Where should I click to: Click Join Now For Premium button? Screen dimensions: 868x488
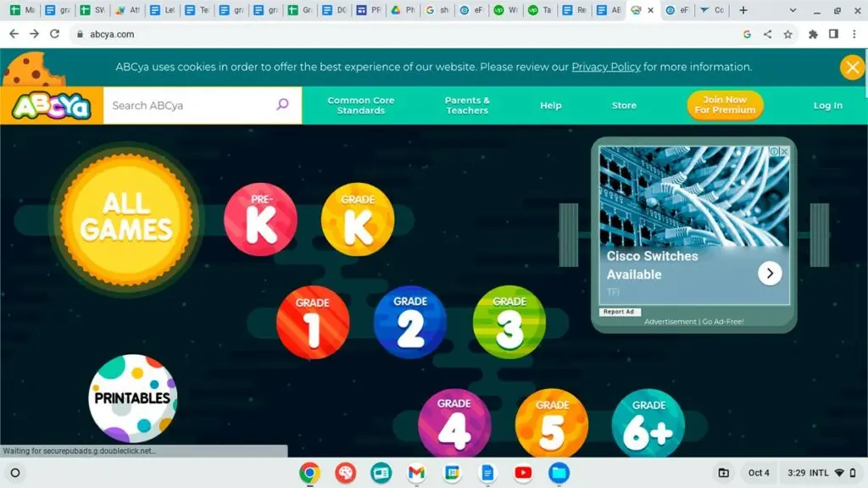click(726, 105)
